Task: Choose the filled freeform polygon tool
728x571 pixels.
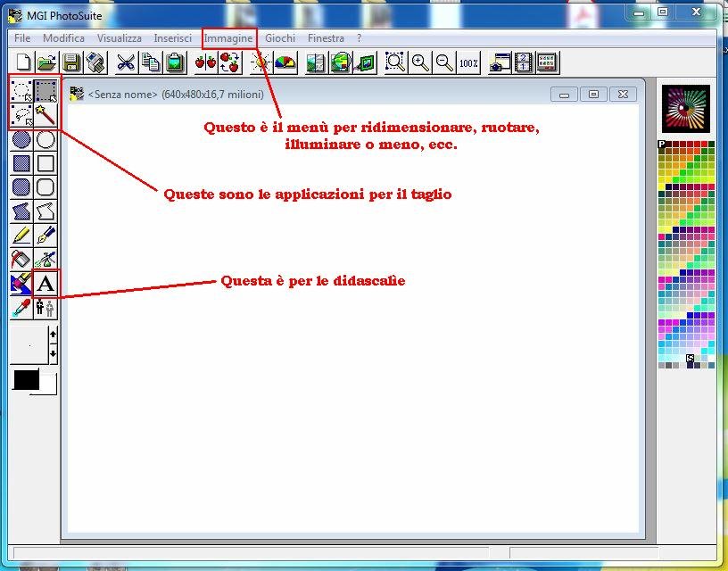Action: (x=21, y=211)
